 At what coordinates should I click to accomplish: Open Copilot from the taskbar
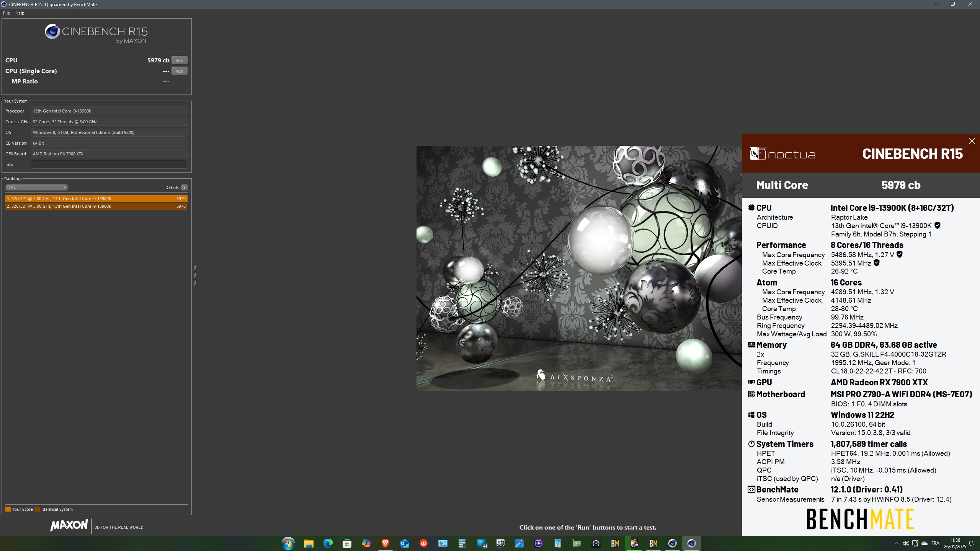click(x=366, y=543)
